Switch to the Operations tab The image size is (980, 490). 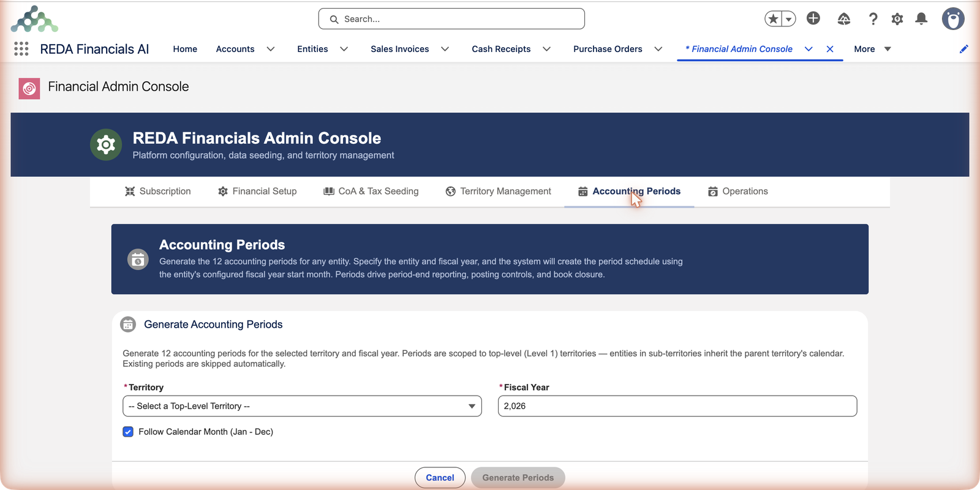pyautogui.click(x=738, y=191)
